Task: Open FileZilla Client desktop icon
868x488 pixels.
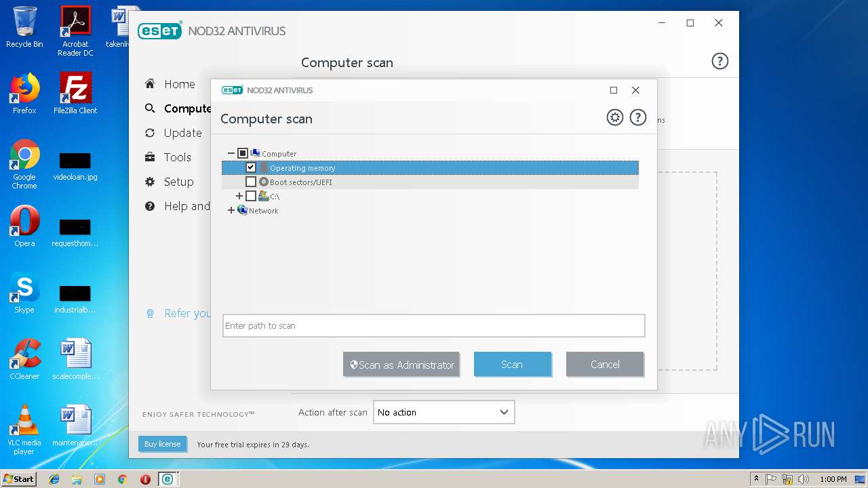Action: 75,94
